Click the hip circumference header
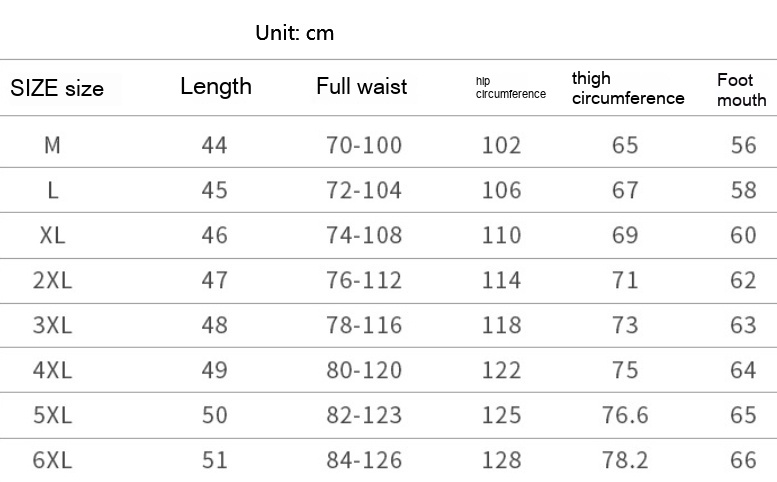This screenshot has height=482, width=777. [x=510, y=88]
